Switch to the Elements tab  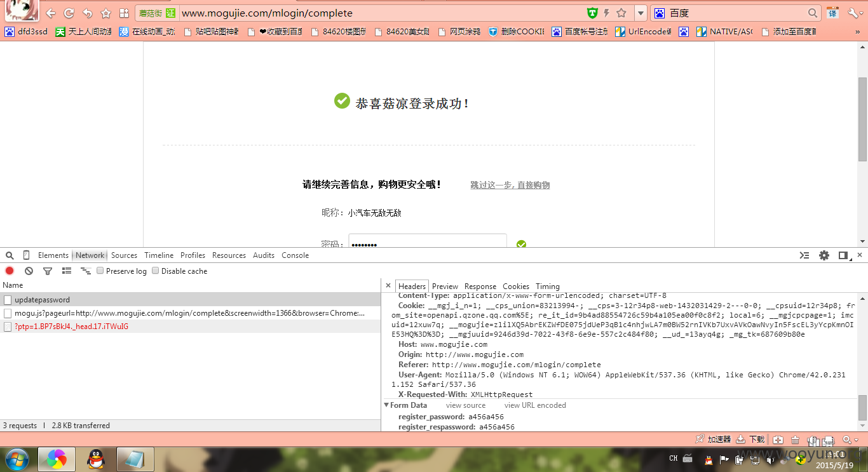[53, 255]
